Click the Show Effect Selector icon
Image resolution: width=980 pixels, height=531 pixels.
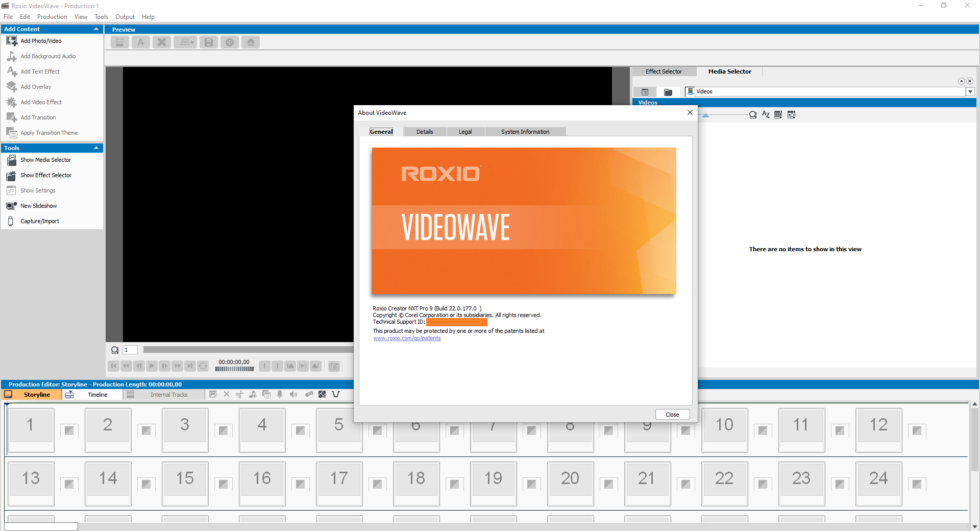click(11, 175)
